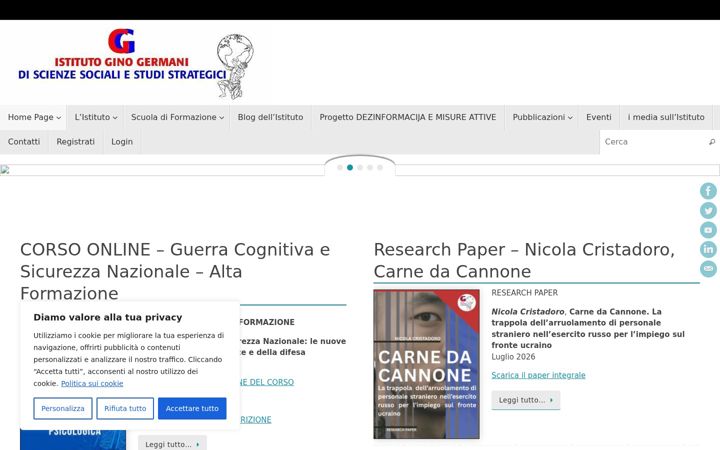Expand Scuola di Formazione dropdown
The height and width of the screenshot is (450, 720).
(177, 117)
